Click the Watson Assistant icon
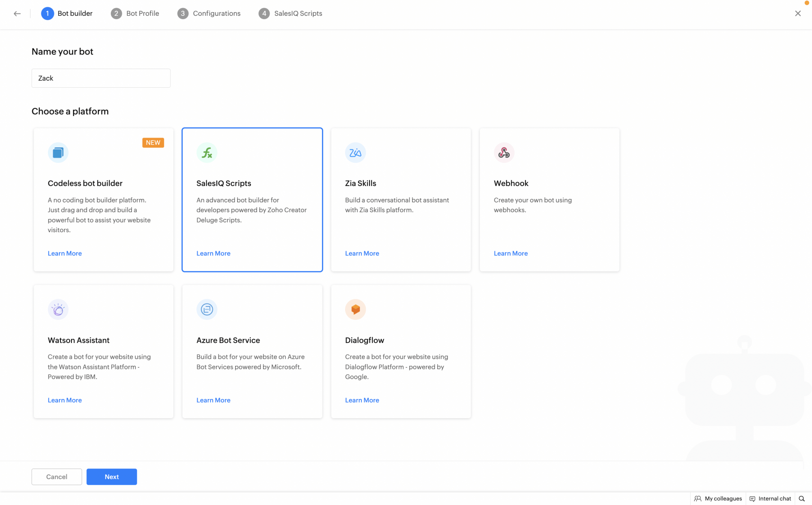 [58, 309]
